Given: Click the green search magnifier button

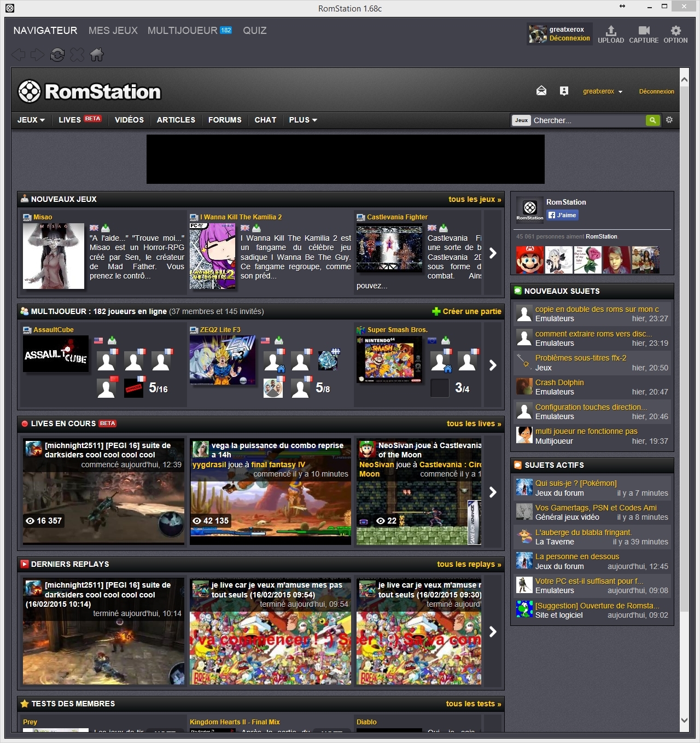Looking at the screenshot, I should [x=652, y=120].
